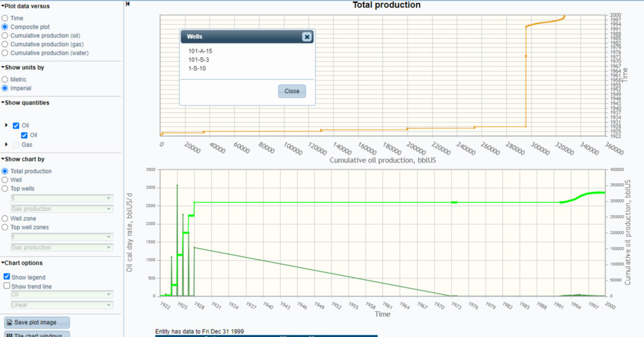This screenshot has height=337, width=644.
Task: Click the Save plot image button
Action: point(37,323)
